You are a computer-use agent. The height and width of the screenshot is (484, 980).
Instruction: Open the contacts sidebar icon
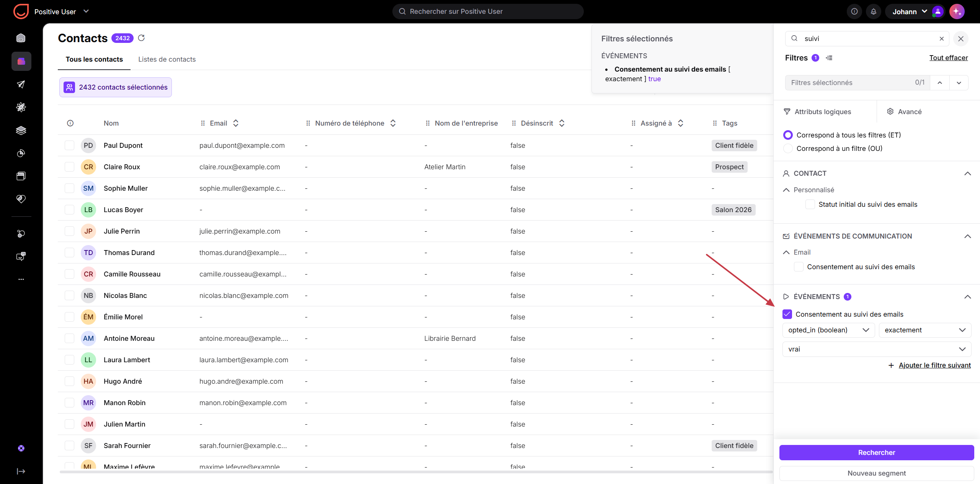click(x=21, y=61)
